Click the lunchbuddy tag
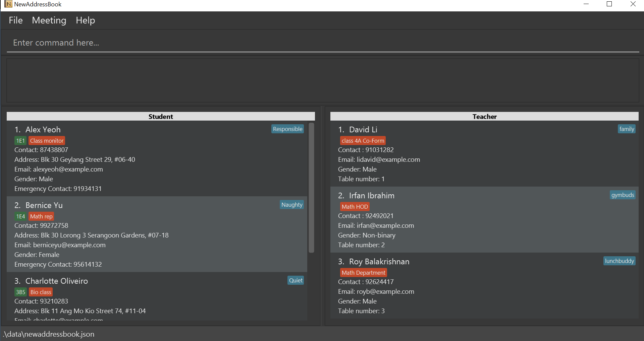The height and width of the screenshot is (341, 644). (x=620, y=261)
